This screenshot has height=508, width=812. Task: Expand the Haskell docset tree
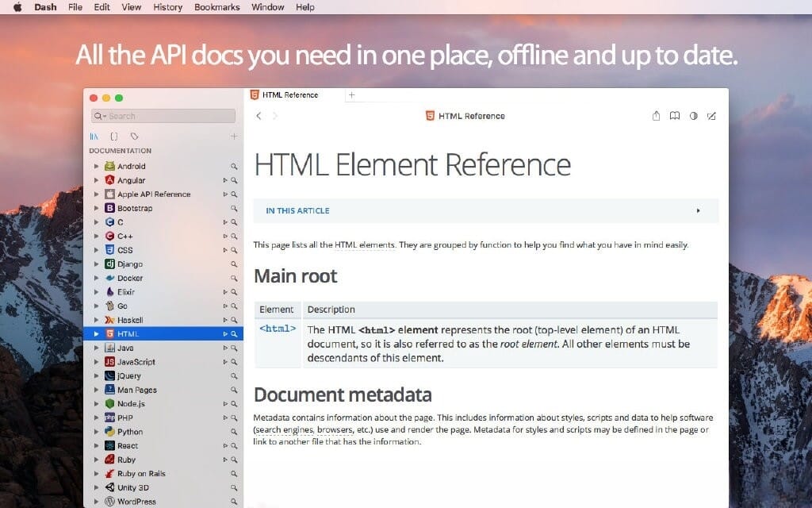(x=96, y=320)
